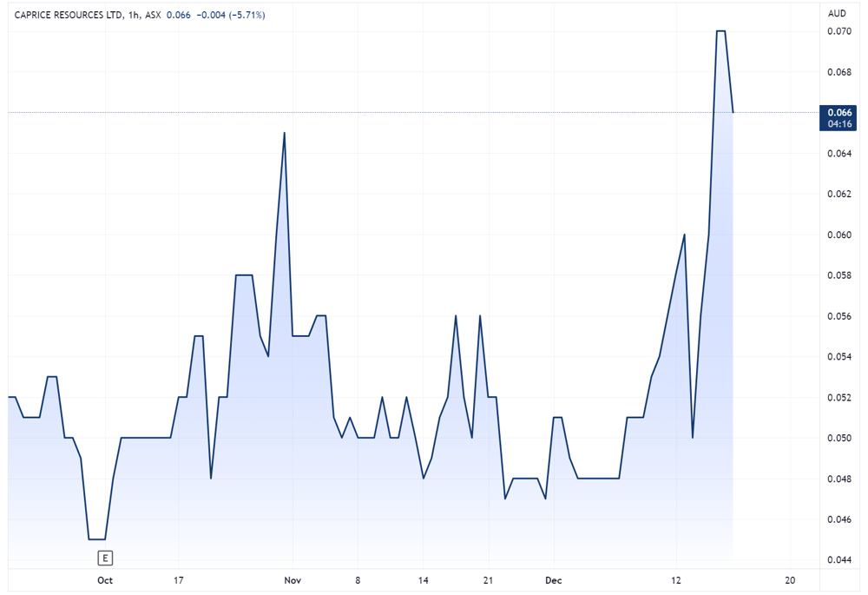Screen dimensions: 868x595
Task: Click the 04:16 countdown on price axis
Action: (x=839, y=124)
